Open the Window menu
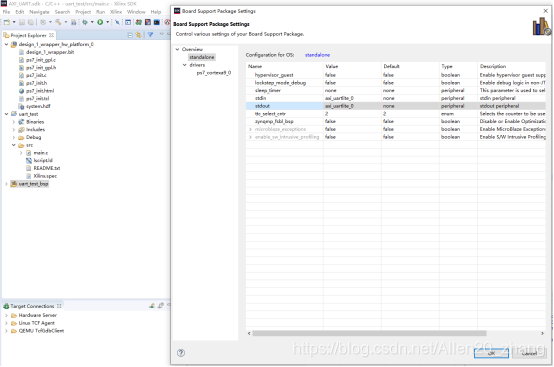554x367 pixels. [136, 12]
